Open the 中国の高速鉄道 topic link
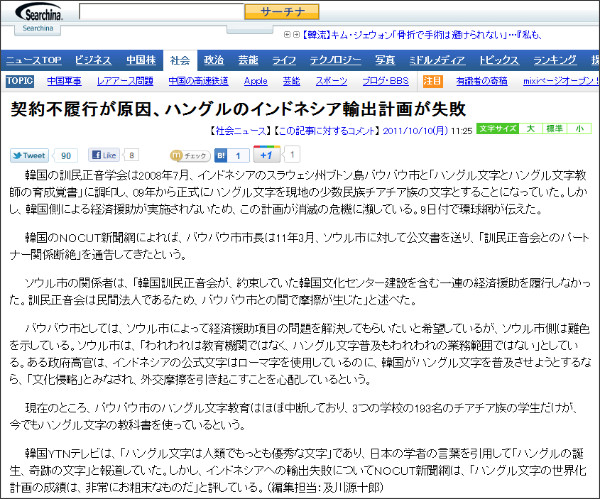Image resolution: width=600 pixels, height=499 pixels. pos(199,81)
